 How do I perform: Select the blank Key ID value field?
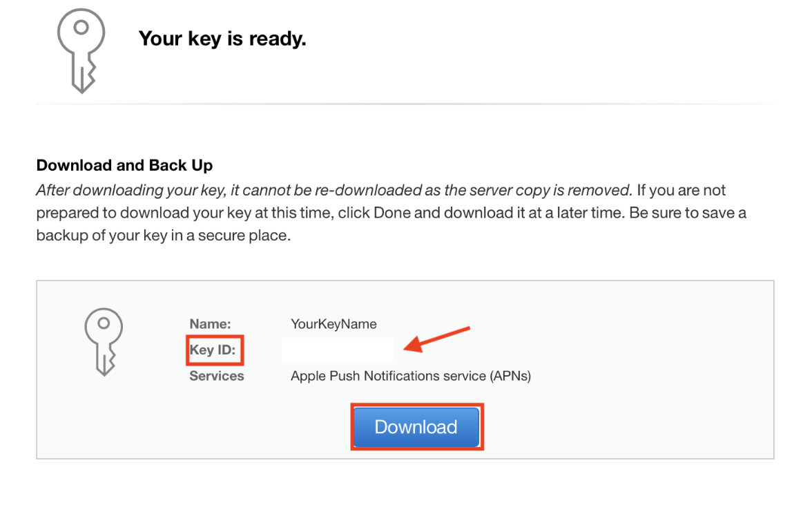point(337,350)
